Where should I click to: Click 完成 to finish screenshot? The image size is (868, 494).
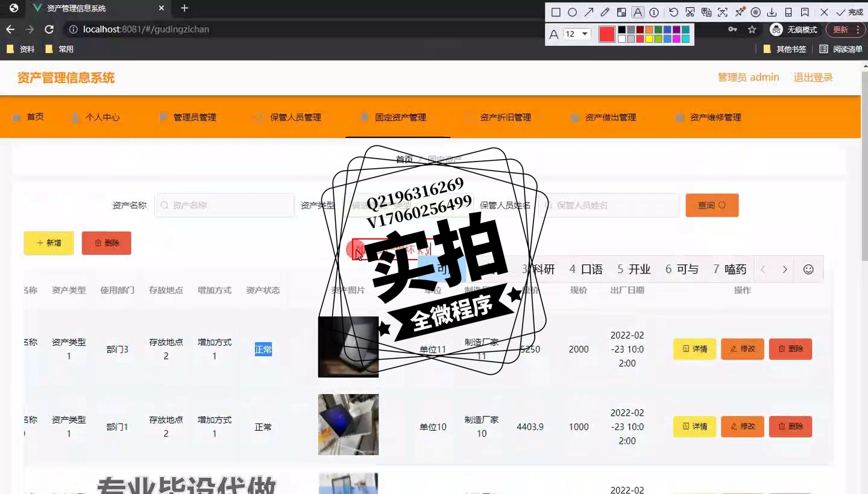coord(850,12)
